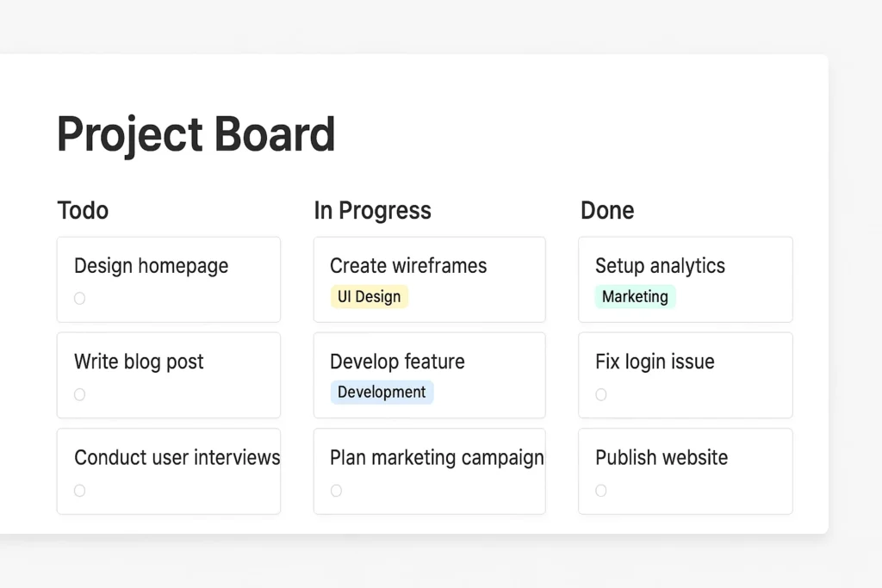Click the yellow UI Design tag
This screenshot has height=588, width=882.
tap(370, 297)
